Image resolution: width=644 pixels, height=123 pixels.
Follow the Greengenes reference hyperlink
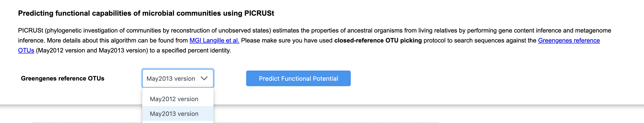click(569, 40)
